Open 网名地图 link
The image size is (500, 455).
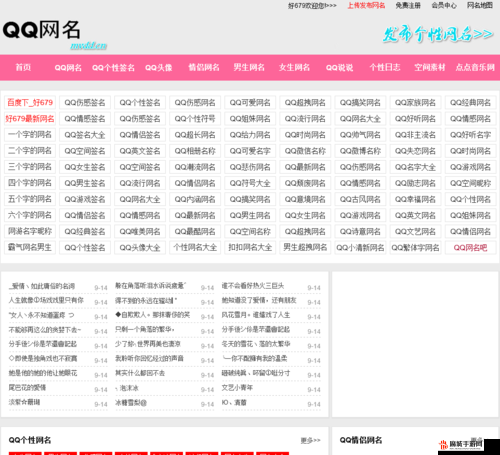480,6
